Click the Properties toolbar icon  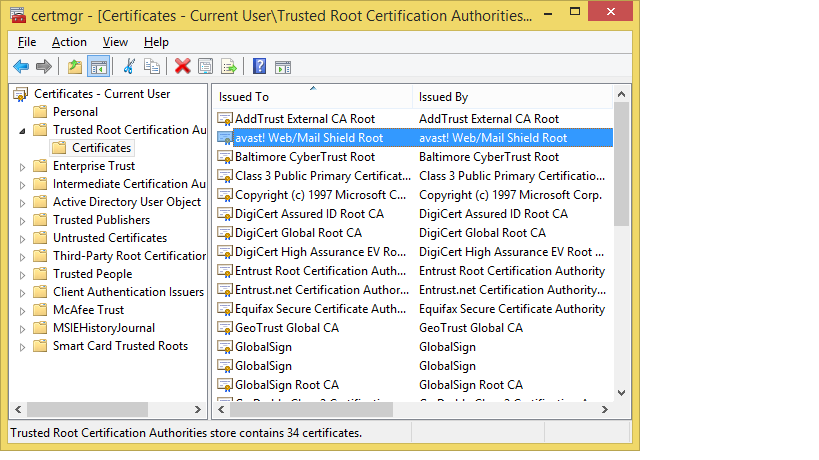pos(206,66)
